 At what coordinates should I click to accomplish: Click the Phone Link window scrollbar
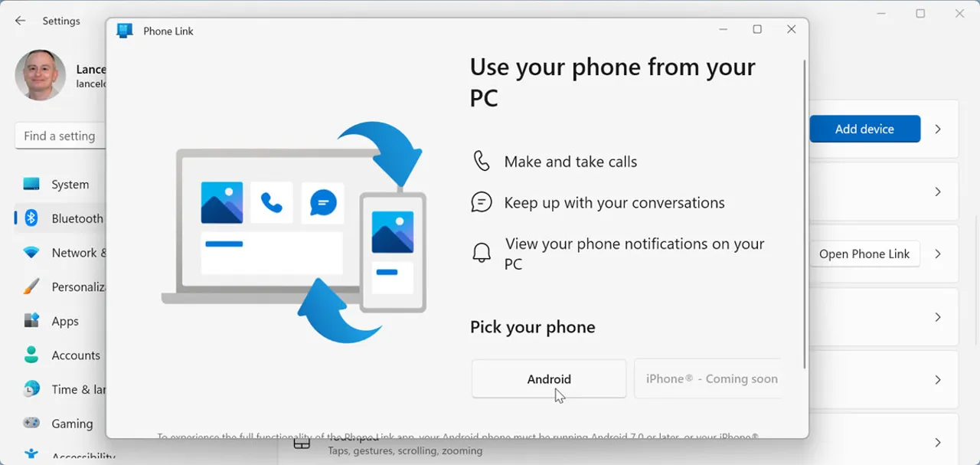point(804,207)
